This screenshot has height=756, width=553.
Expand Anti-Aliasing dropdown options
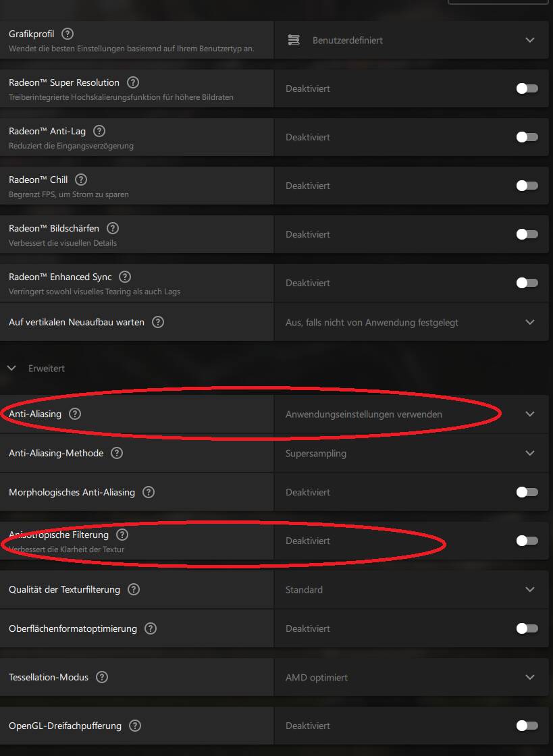411,414
